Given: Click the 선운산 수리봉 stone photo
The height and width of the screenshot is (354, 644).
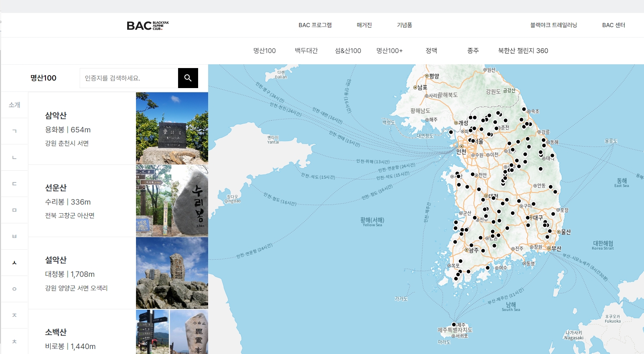Looking at the screenshot, I should tap(172, 201).
